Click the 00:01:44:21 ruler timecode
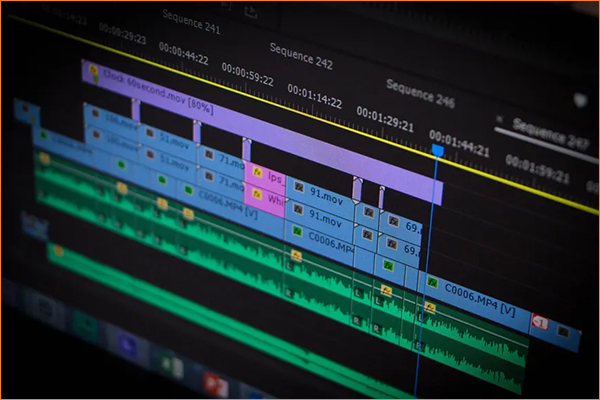 click(x=459, y=144)
